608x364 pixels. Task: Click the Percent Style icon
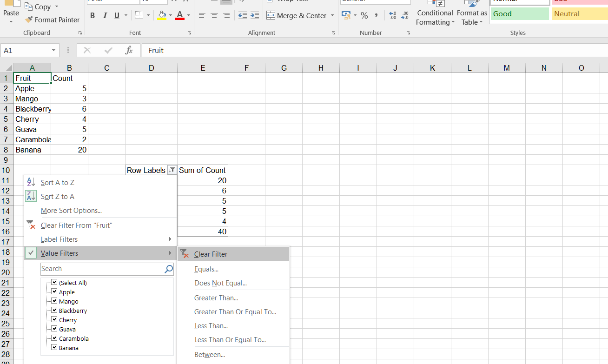pyautogui.click(x=364, y=15)
